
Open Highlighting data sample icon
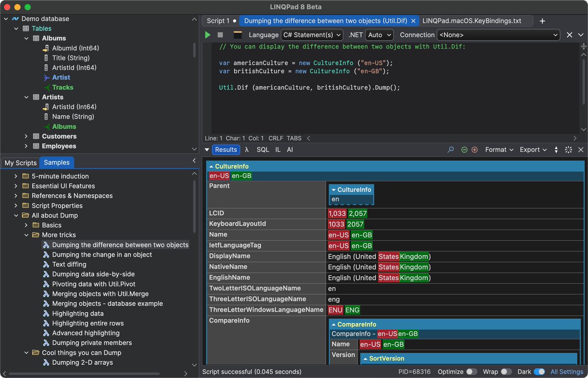46,313
